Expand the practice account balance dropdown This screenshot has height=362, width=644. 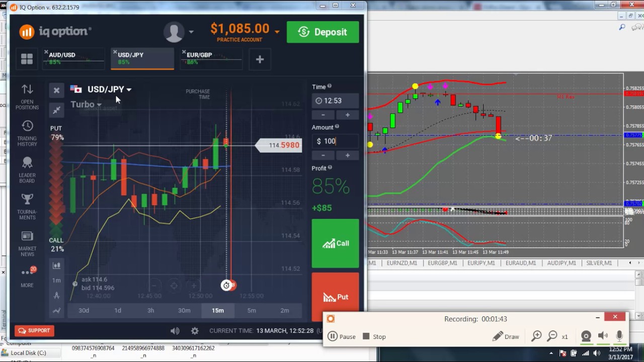(277, 31)
